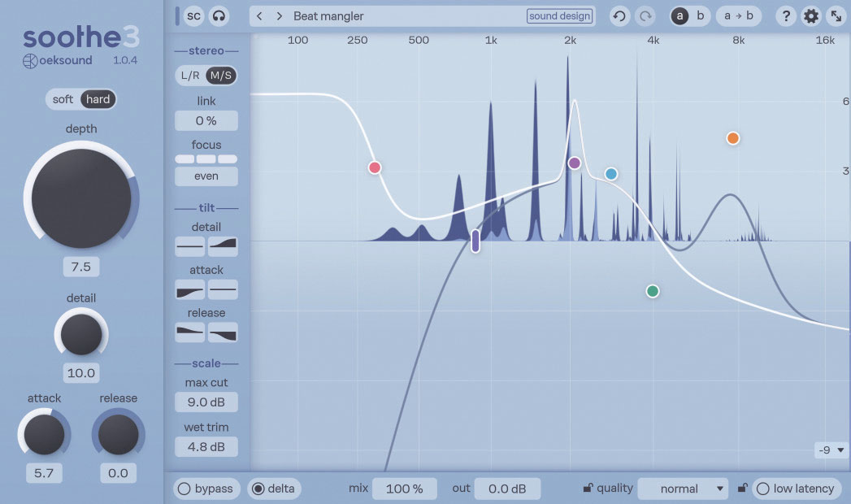Toggle delta listening
Viewport: 851px width, 504px height.
coord(274,489)
